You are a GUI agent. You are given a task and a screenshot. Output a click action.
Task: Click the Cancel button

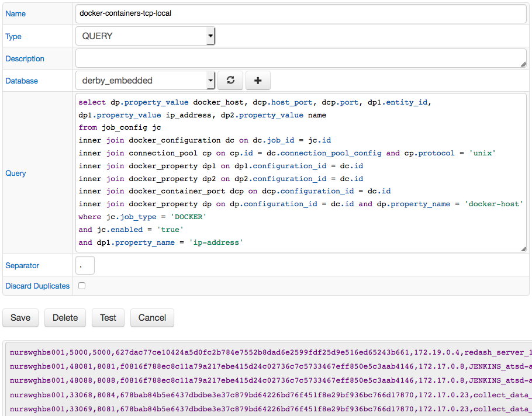(152, 318)
